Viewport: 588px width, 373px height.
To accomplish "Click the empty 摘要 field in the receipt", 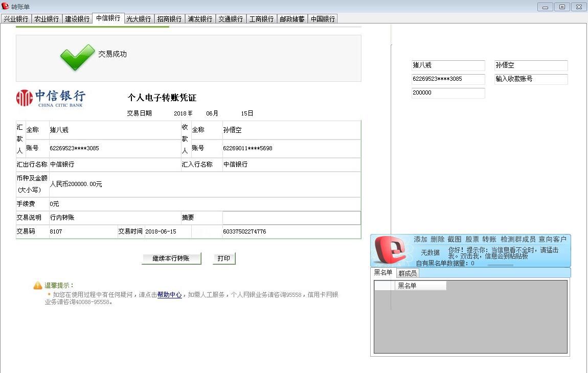I will 292,218.
